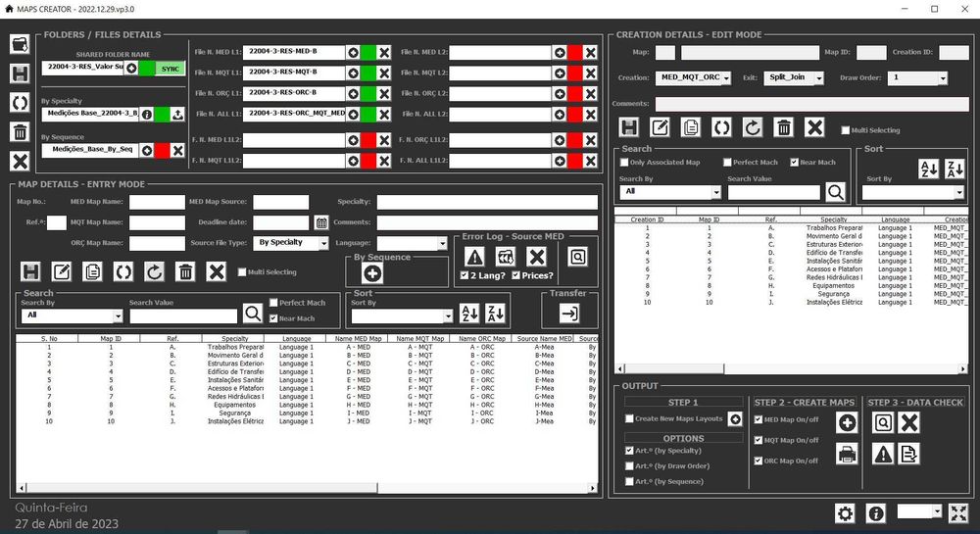Select Segurança row in creation table
The image size is (980, 534).
click(791, 294)
